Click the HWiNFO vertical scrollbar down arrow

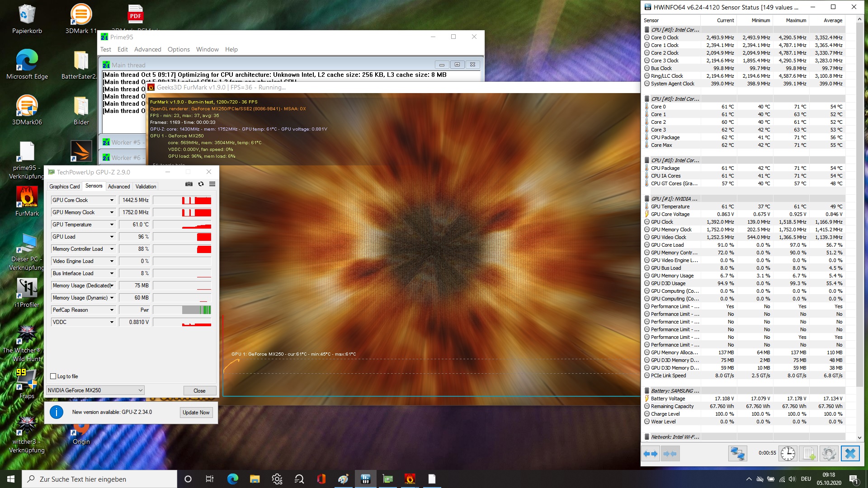point(859,437)
